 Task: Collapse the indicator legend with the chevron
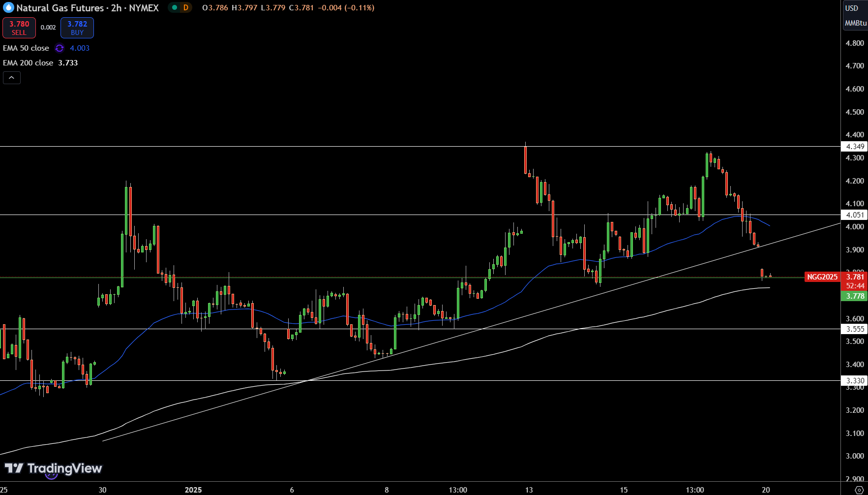tap(12, 78)
